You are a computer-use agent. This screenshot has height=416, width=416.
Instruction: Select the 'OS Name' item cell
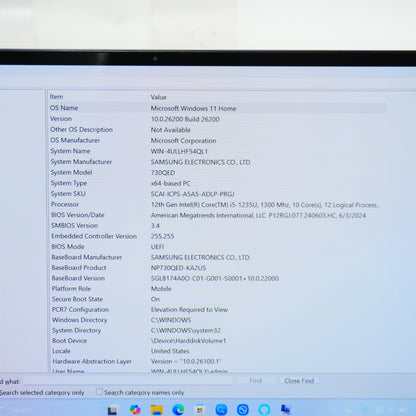click(64, 108)
